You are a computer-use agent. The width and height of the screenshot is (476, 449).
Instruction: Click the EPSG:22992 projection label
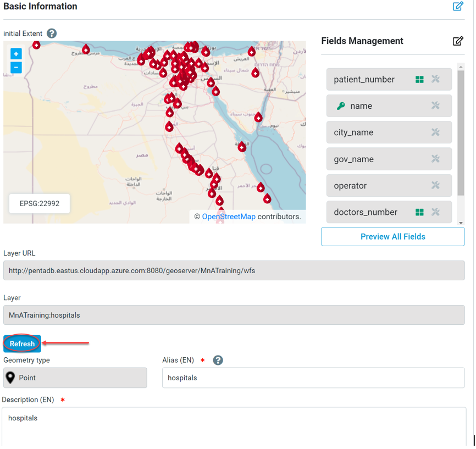40,203
